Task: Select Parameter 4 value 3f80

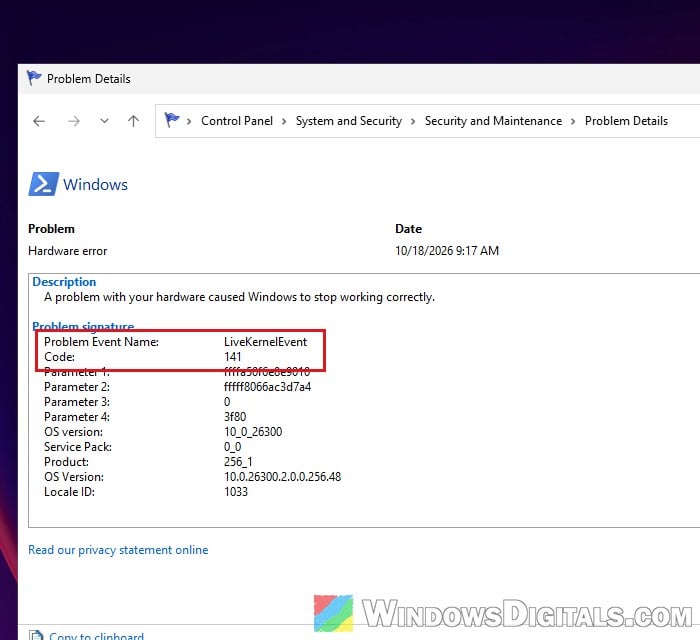Action: [235, 417]
